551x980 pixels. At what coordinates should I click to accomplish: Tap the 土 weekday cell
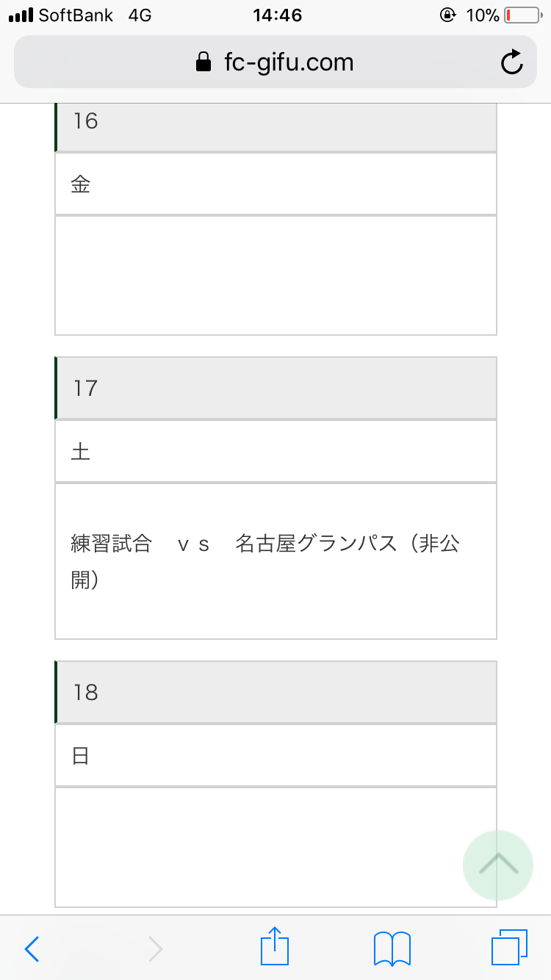275,451
